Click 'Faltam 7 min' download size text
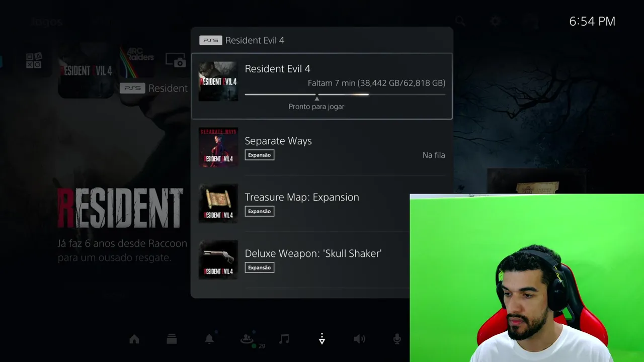Viewport: 644px width, 362px height. click(376, 83)
